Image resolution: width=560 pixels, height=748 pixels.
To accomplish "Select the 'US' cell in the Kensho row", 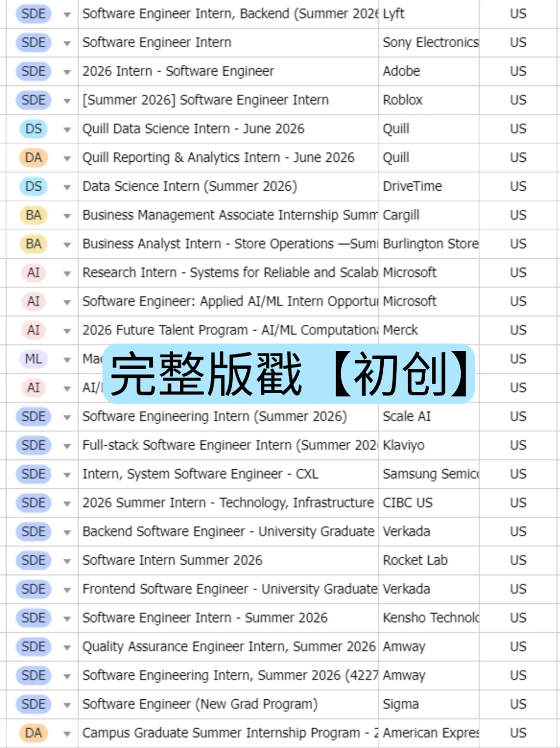I will click(x=518, y=618).
